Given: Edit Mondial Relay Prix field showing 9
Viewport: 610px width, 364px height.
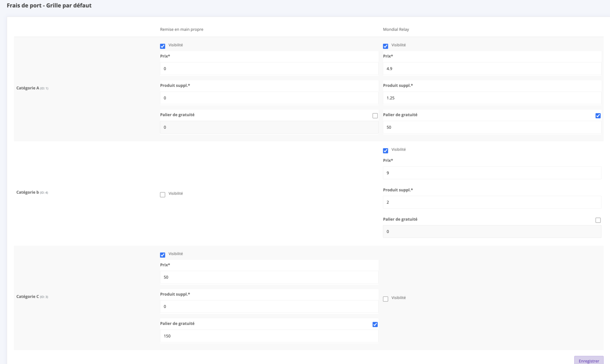Looking at the screenshot, I should [492, 173].
